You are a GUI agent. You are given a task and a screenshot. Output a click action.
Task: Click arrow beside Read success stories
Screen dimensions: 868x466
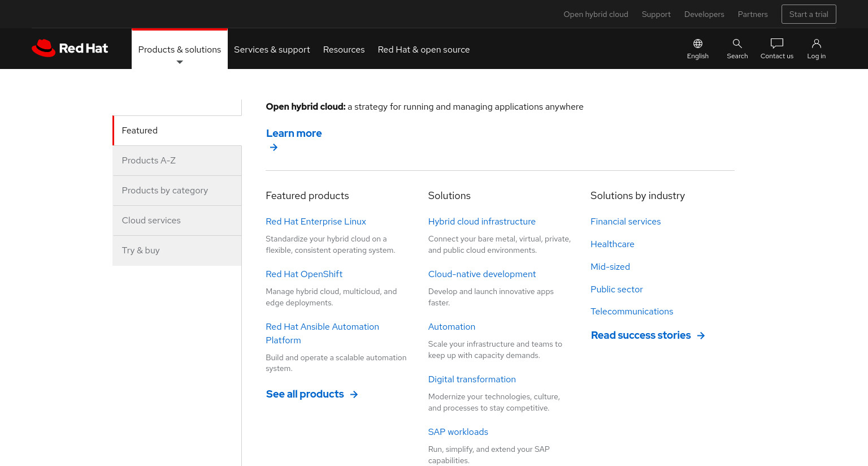pos(701,335)
